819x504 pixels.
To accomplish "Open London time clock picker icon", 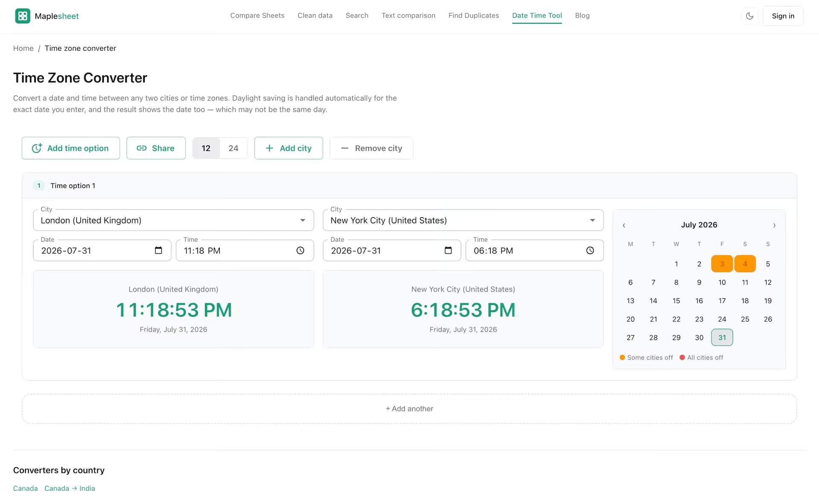I will tap(300, 250).
